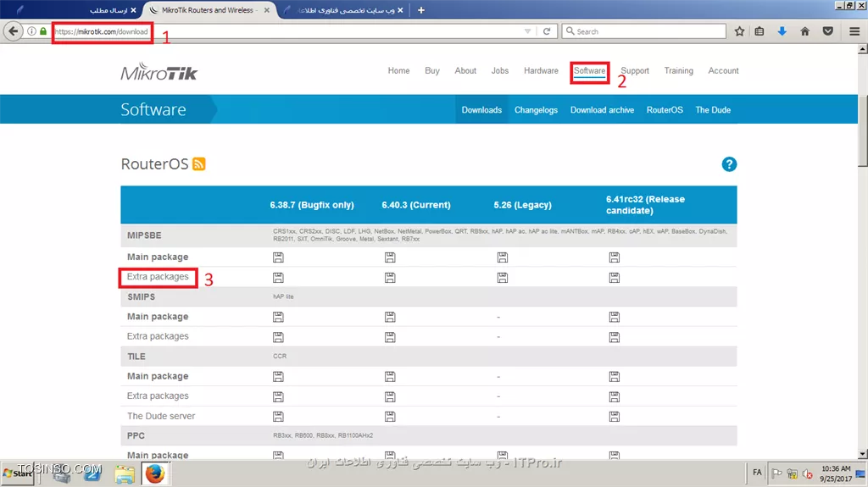Download TILE Main package 6.41rc32
Screen dimensions: 868x487
(614, 377)
